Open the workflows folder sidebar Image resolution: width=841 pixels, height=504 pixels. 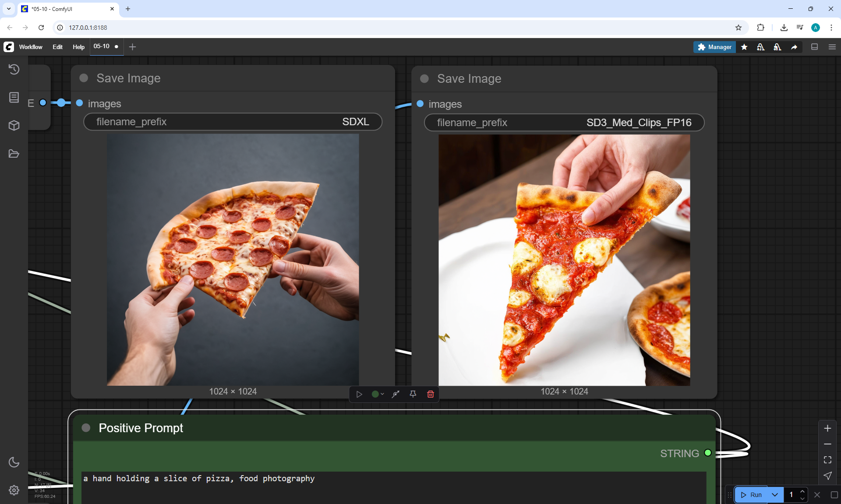pyautogui.click(x=14, y=154)
